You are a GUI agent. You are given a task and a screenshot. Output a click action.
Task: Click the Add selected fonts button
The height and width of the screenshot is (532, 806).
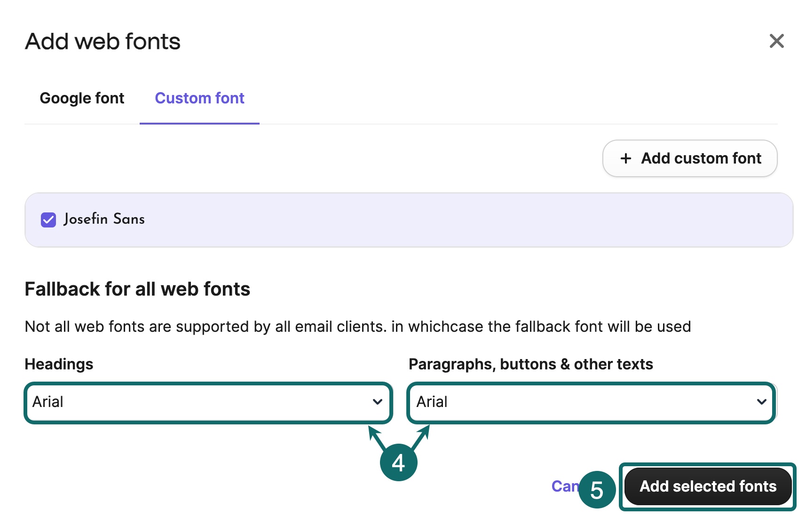pos(708,486)
